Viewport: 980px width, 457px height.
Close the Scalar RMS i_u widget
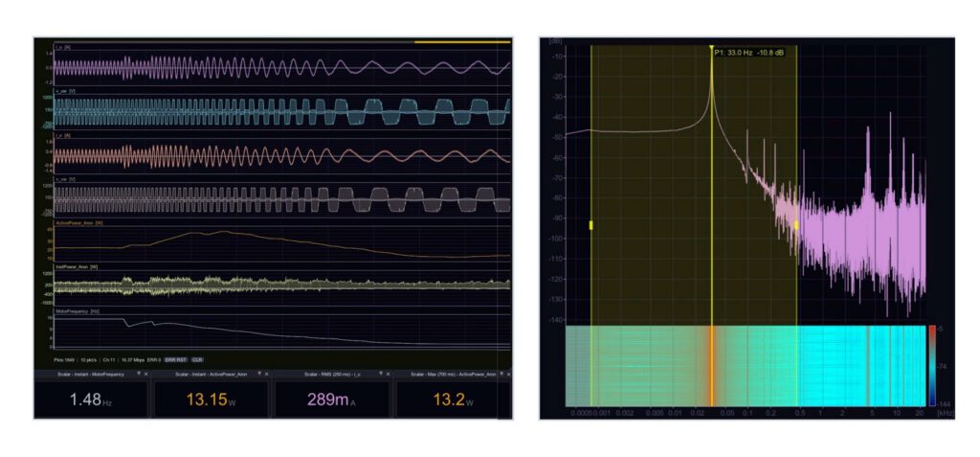click(x=389, y=374)
